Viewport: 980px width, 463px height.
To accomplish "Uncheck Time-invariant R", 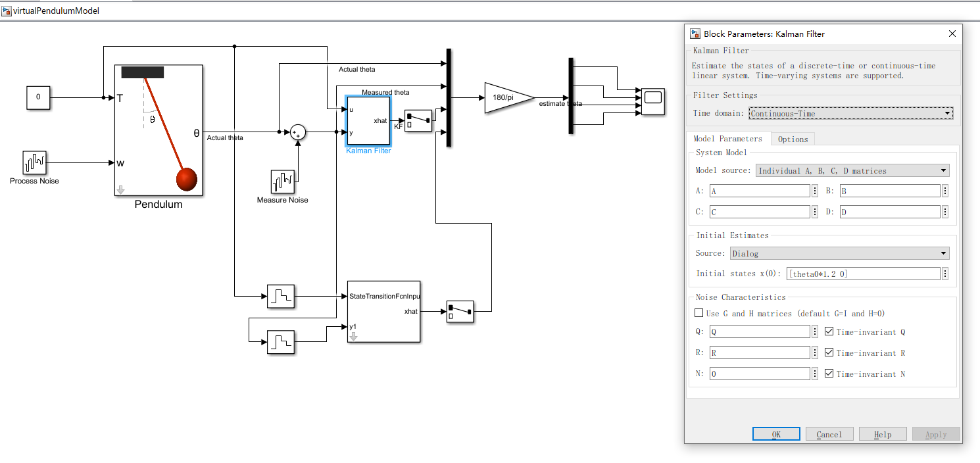I will [829, 352].
